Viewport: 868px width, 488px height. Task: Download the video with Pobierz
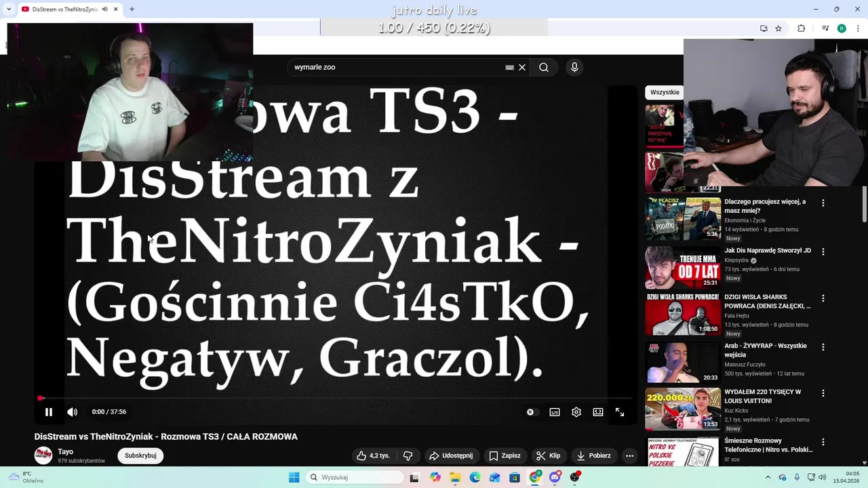click(593, 455)
